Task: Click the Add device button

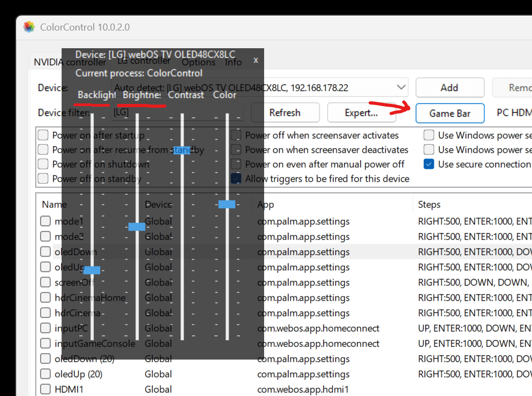Action: (450, 87)
